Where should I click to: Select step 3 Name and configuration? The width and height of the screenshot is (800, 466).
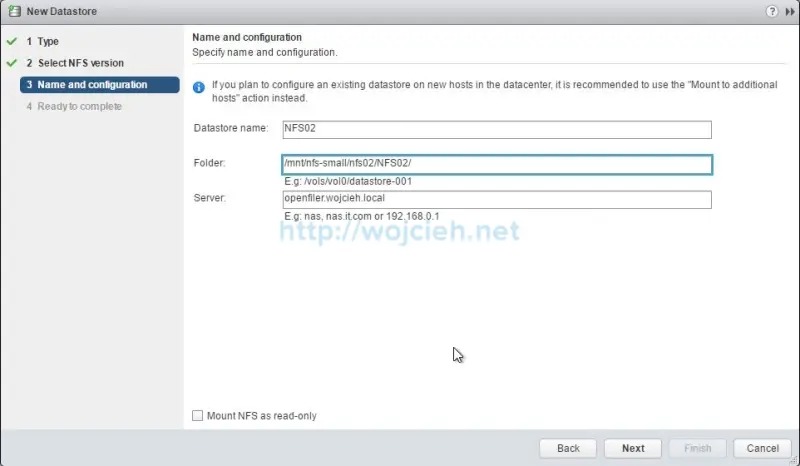tap(99, 85)
